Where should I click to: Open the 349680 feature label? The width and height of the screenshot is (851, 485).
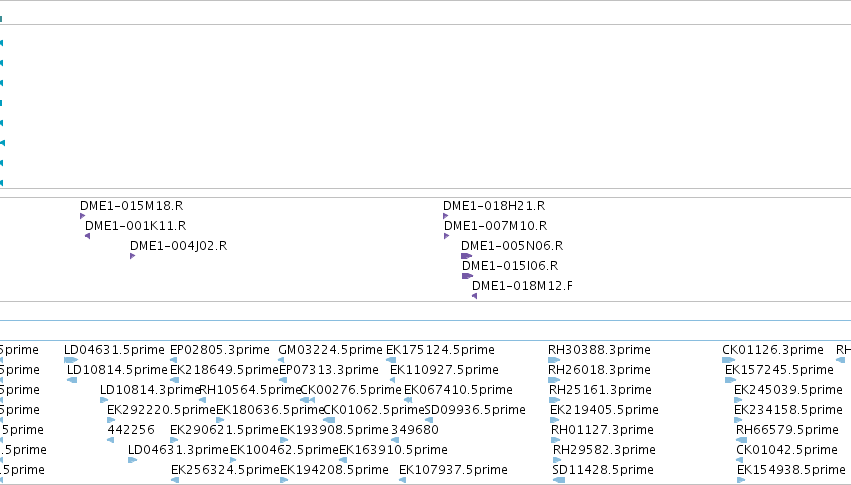pyautogui.click(x=415, y=431)
